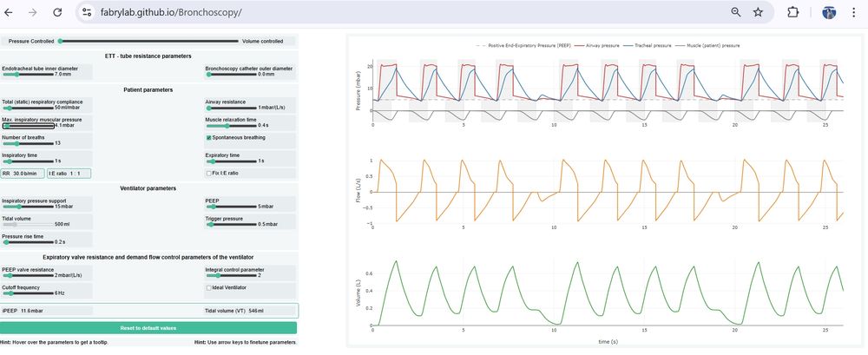Image resolution: width=868 pixels, height=355 pixels.
Task: Open the browser profile avatar
Action: pyautogui.click(x=829, y=12)
